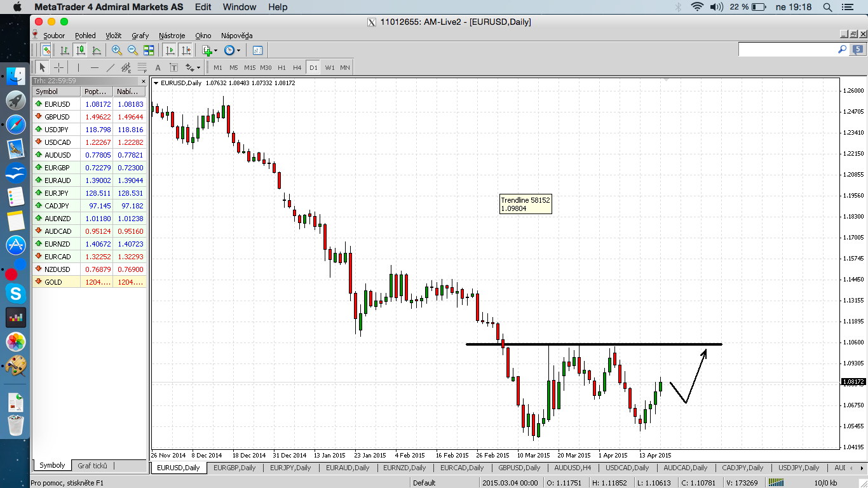The image size is (868, 488).
Task: Toggle chart auto scroll
Action: 170,50
